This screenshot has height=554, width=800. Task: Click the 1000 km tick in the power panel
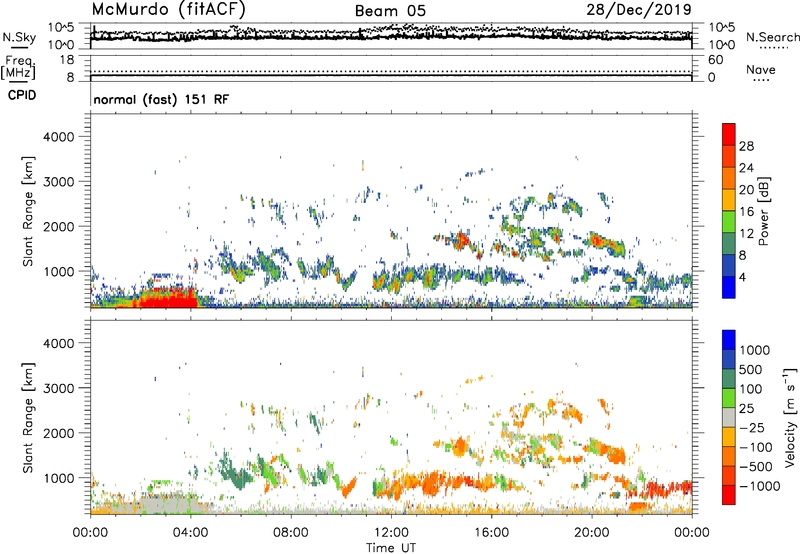click(60, 271)
